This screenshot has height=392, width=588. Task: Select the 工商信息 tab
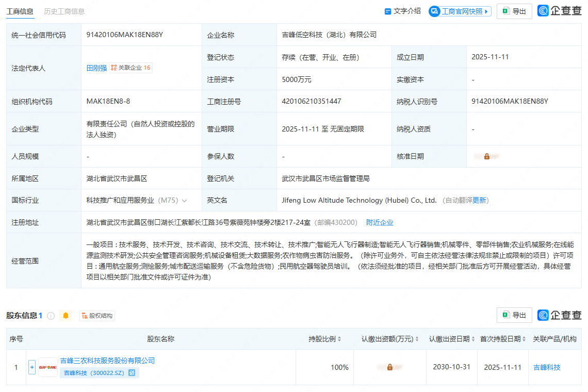[x=20, y=10]
